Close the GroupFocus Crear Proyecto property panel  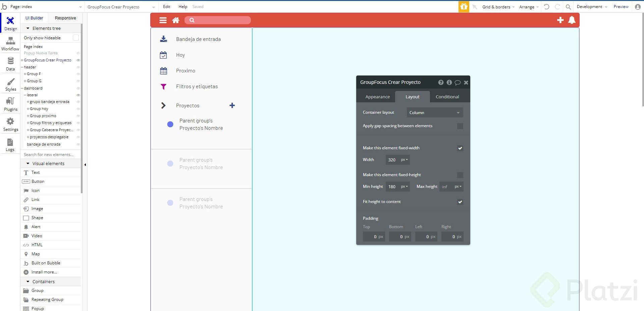(x=466, y=82)
